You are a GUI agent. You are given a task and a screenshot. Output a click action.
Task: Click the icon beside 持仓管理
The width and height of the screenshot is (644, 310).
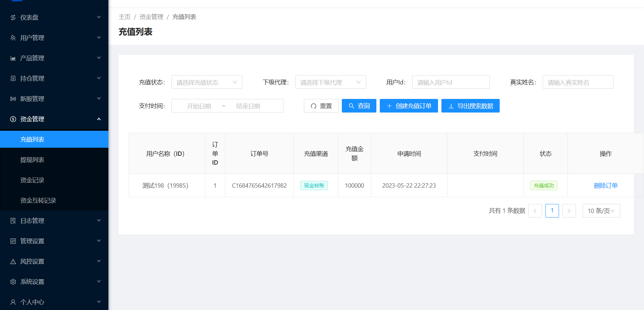(13, 79)
